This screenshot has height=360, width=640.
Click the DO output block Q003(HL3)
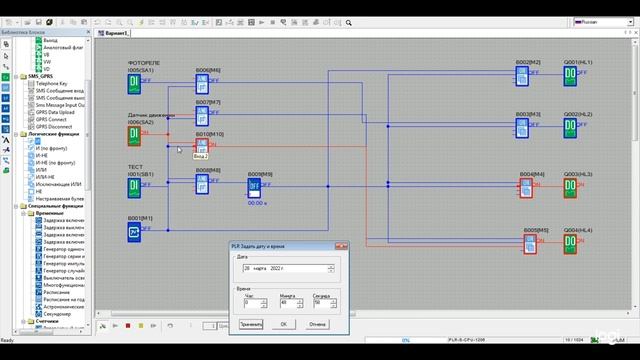pyautogui.click(x=570, y=188)
